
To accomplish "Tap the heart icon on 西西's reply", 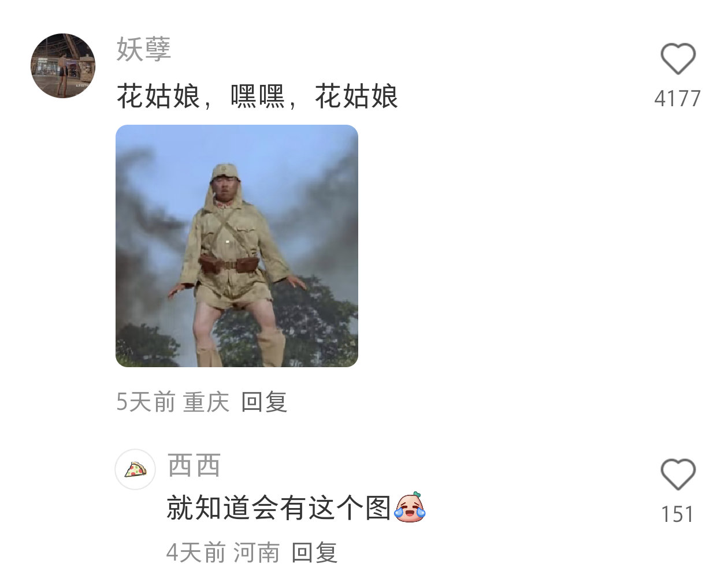I will tap(678, 475).
